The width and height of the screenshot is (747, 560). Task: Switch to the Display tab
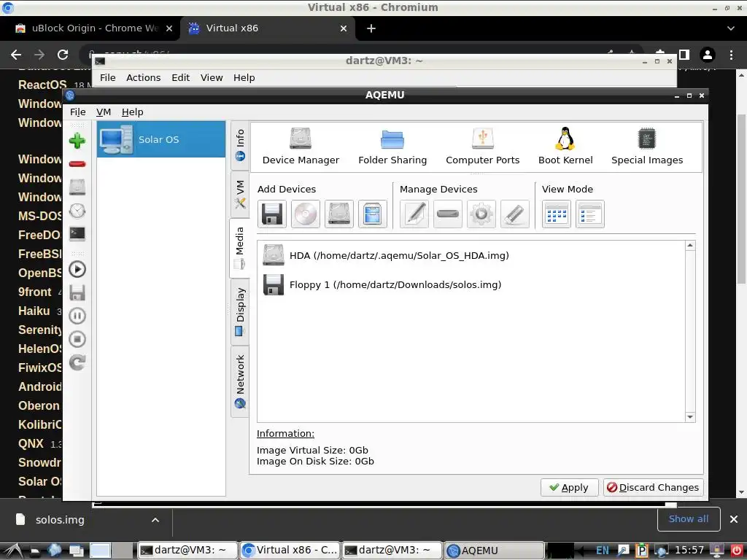pos(239,312)
